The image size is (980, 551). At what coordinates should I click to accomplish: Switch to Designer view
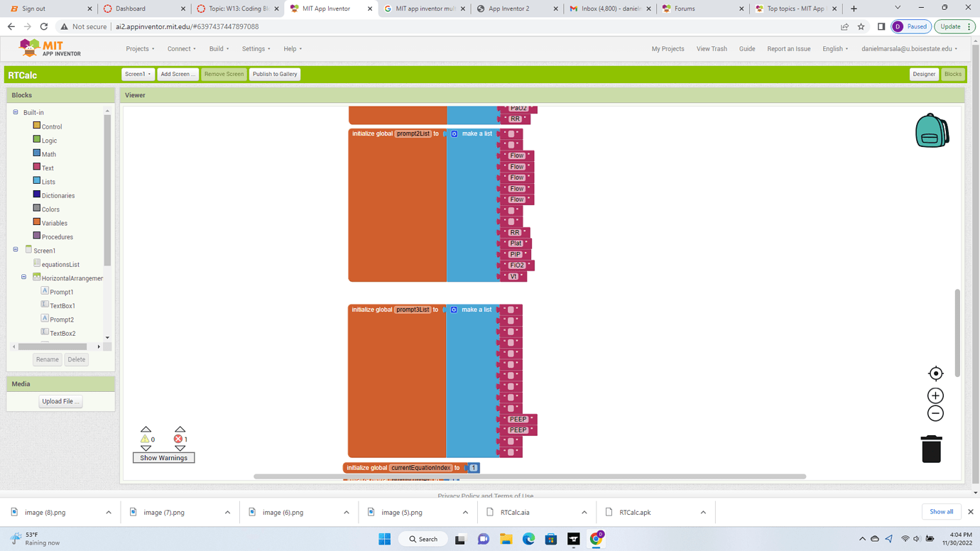[923, 74]
